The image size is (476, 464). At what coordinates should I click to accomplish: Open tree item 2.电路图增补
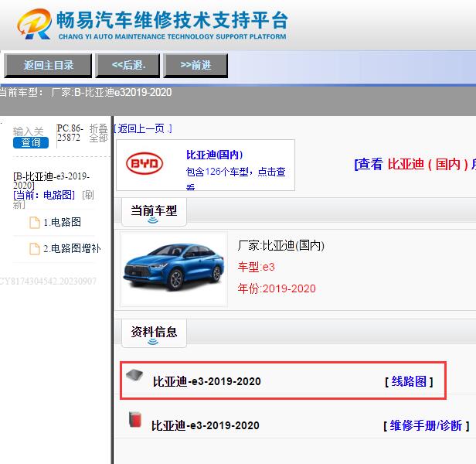pyautogui.click(x=72, y=248)
